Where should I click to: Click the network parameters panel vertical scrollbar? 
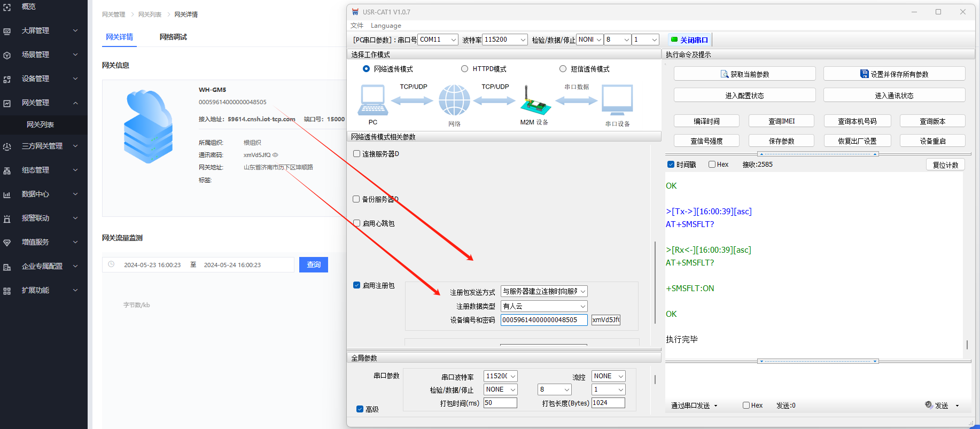point(655,282)
